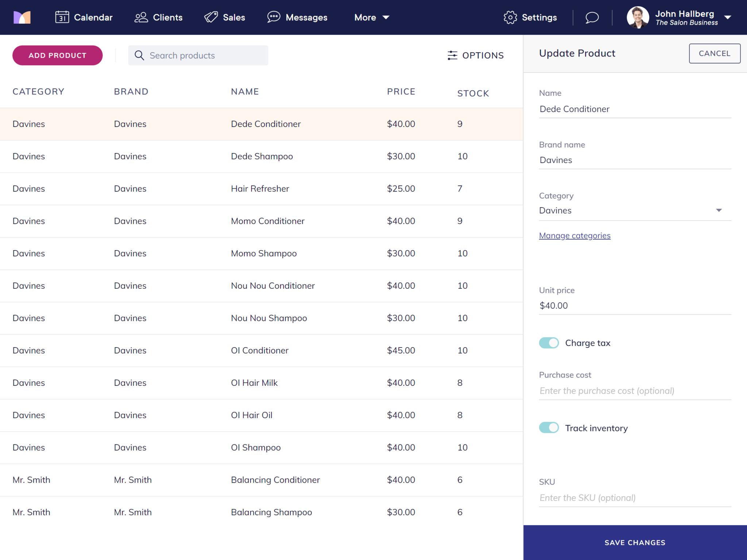Open the Messages menu item
The height and width of the screenshot is (560, 747).
coord(297,17)
